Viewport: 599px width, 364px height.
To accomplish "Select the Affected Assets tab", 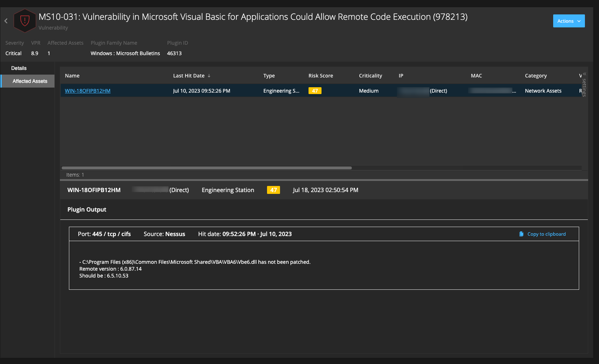I will click(x=30, y=81).
